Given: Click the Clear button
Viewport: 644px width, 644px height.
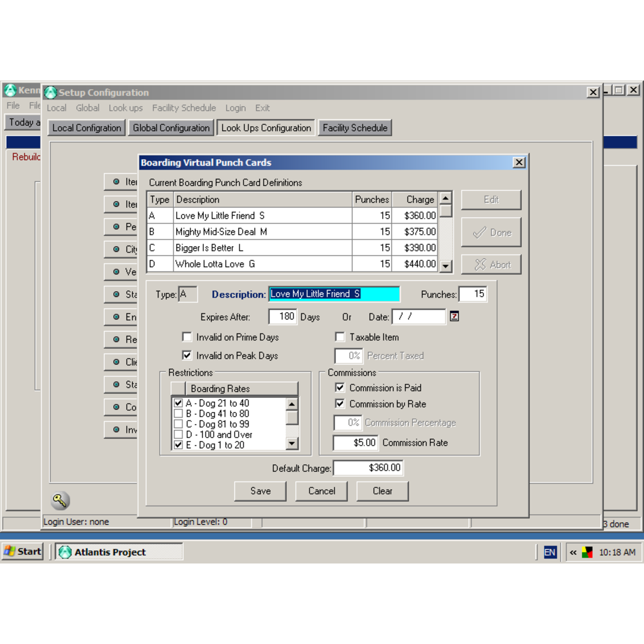Looking at the screenshot, I should point(382,491).
